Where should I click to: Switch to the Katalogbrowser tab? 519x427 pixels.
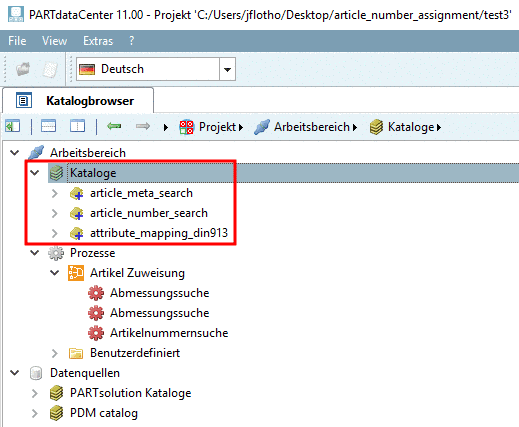(x=78, y=101)
